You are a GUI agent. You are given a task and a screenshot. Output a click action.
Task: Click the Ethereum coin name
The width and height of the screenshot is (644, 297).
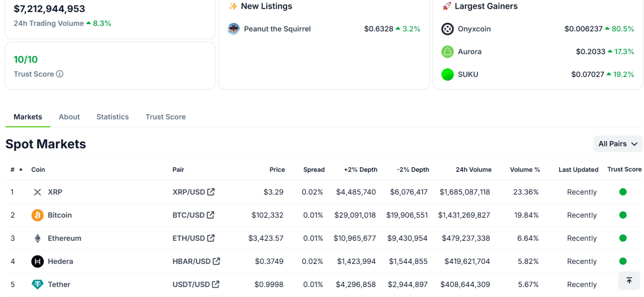click(x=65, y=238)
